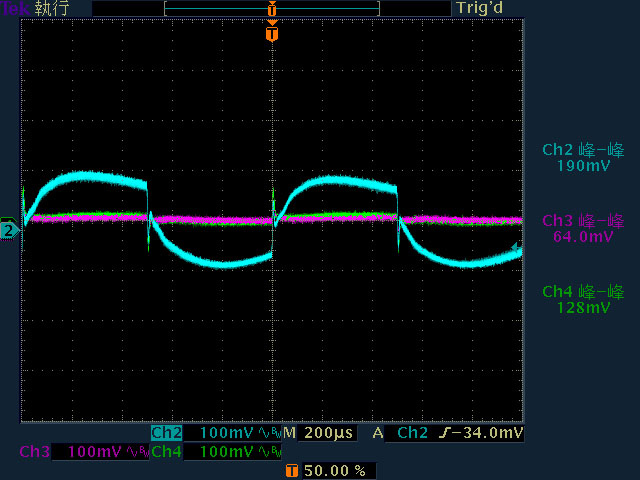Image resolution: width=640 pixels, height=480 pixels.
Task: Click the Tek logo text
Action: pos(15,8)
